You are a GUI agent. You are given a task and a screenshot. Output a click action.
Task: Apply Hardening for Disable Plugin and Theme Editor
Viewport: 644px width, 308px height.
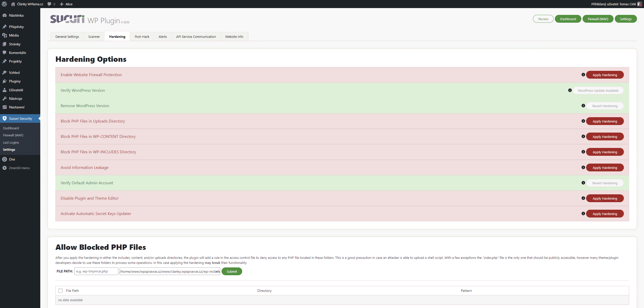point(605,198)
